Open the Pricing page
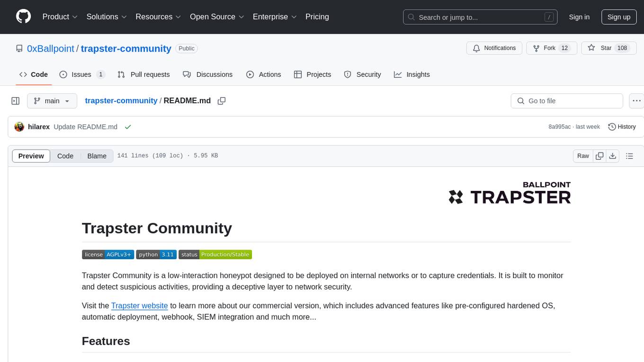This screenshot has height=362, width=644. click(x=317, y=17)
